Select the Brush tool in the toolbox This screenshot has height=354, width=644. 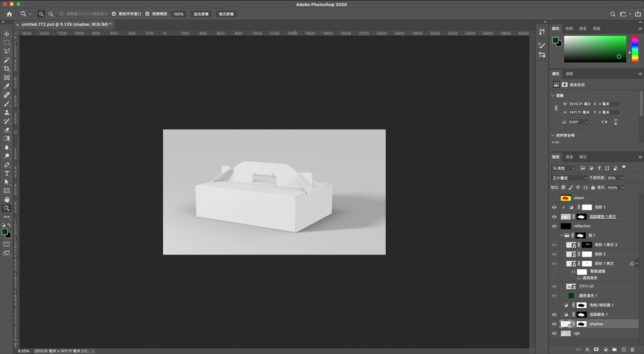click(x=6, y=104)
